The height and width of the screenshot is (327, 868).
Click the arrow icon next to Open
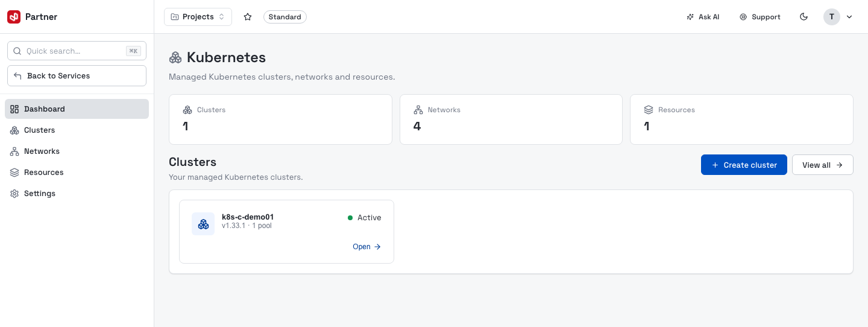coord(377,247)
